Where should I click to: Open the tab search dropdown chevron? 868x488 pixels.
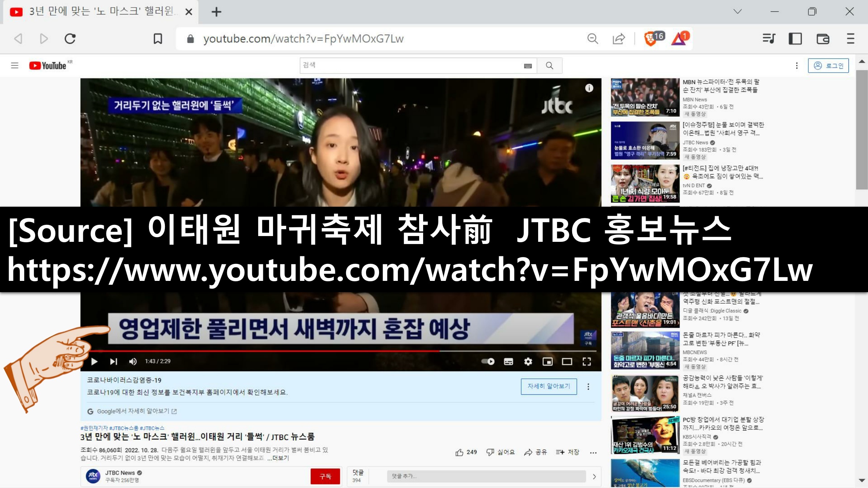click(x=737, y=12)
